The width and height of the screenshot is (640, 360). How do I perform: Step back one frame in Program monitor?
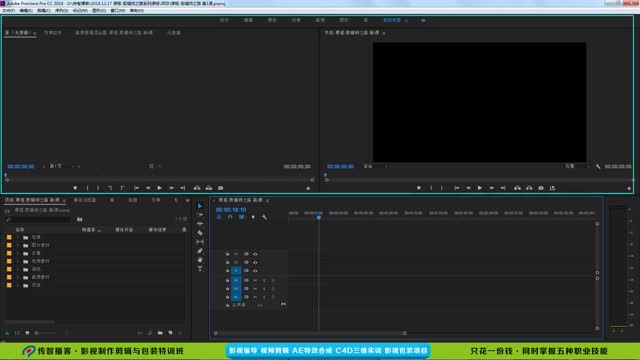[x=469, y=188]
